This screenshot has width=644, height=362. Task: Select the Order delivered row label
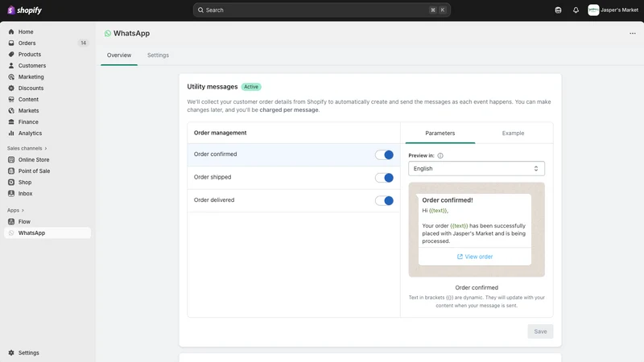click(214, 200)
